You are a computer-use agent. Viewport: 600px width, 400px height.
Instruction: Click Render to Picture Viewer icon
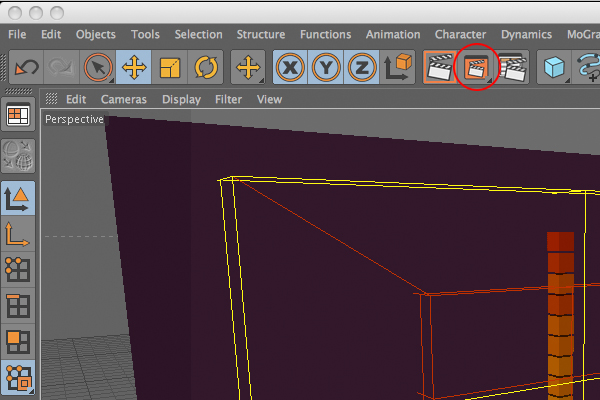pos(476,67)
